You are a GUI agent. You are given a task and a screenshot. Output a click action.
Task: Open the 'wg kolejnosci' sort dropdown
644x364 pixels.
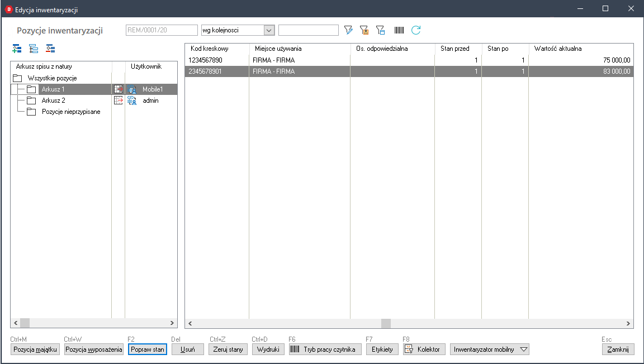tap(269, 30)
